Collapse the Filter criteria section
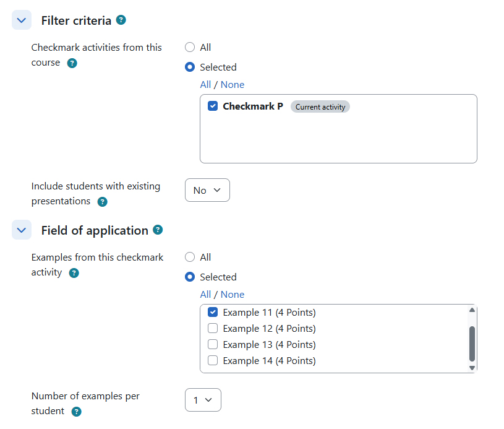The image size is (504, 429). 22,20
